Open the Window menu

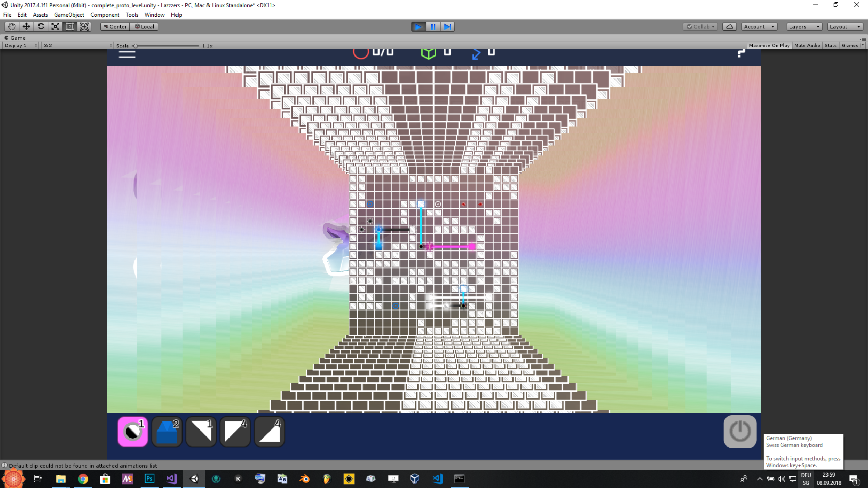click(x=154, y=15)
